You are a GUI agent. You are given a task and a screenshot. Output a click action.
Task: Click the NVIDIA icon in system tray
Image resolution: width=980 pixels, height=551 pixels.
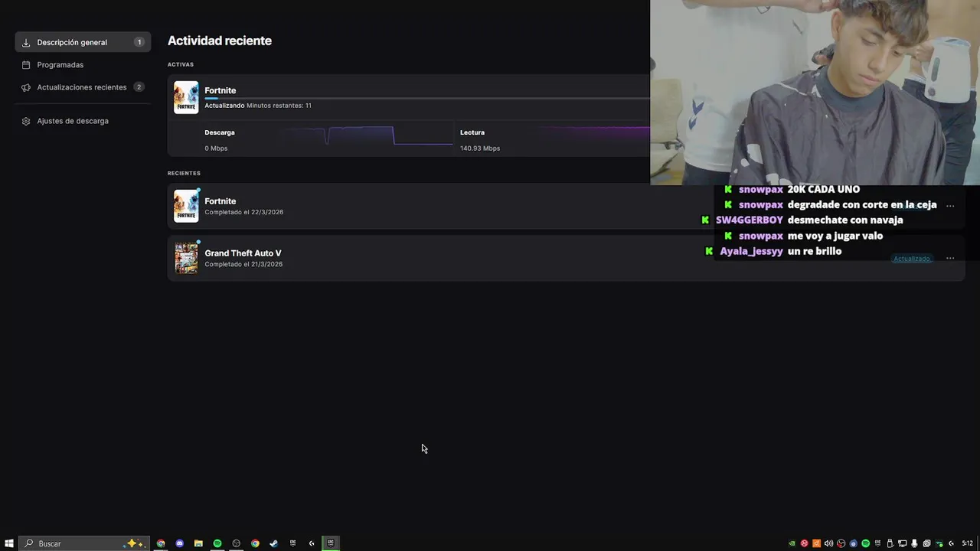(x=792, y=543)
